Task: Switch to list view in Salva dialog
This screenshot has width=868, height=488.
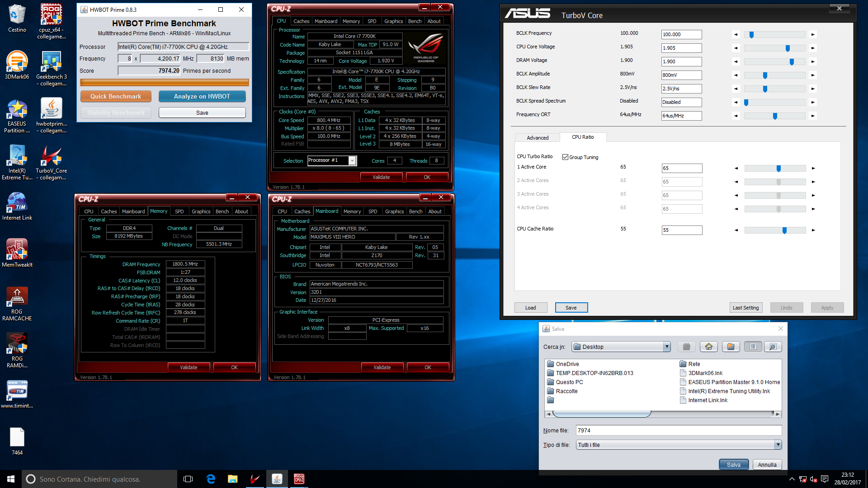Action: coord(753,347)
